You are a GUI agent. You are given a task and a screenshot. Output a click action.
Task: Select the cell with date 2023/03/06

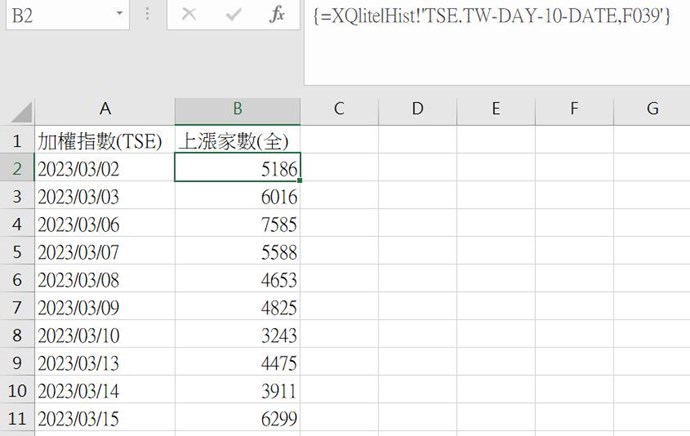[104, 224]
